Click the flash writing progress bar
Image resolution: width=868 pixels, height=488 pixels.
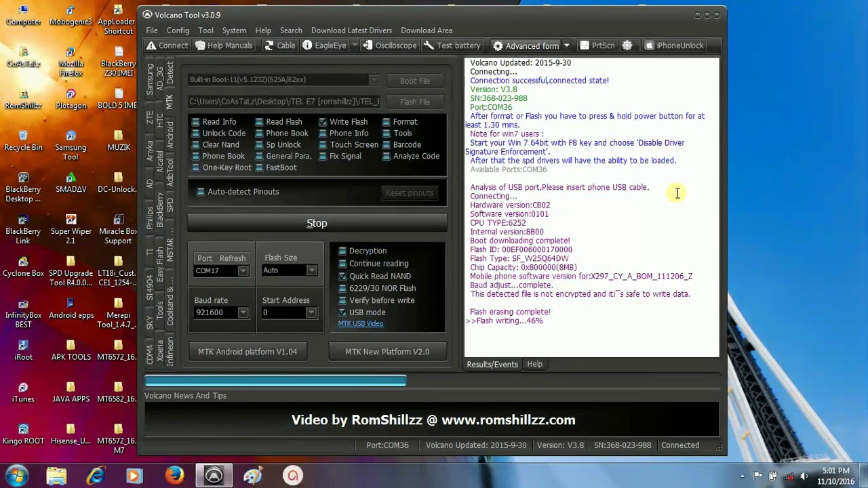[x=432, y=381]
